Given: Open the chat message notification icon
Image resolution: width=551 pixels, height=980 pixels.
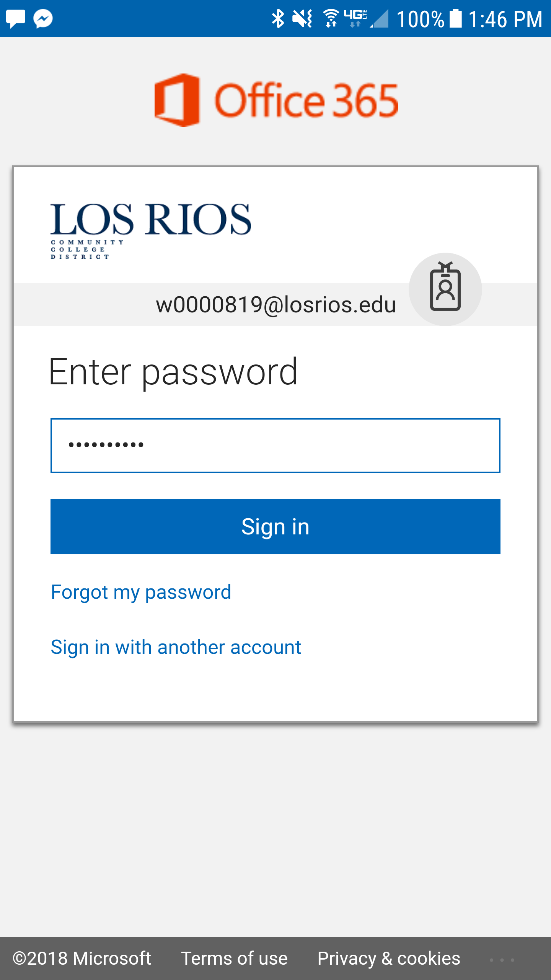Looking at the screenshot, I should click(16, 18).
